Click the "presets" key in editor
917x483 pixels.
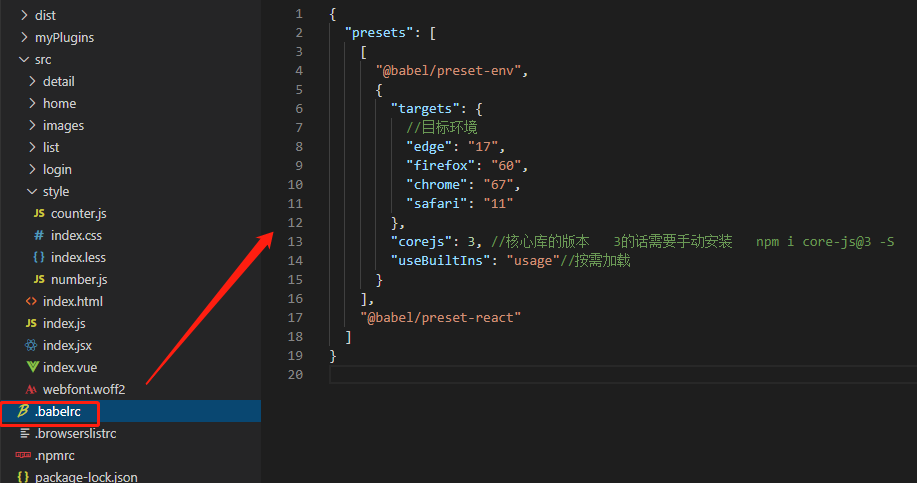[x=379, y=33]
